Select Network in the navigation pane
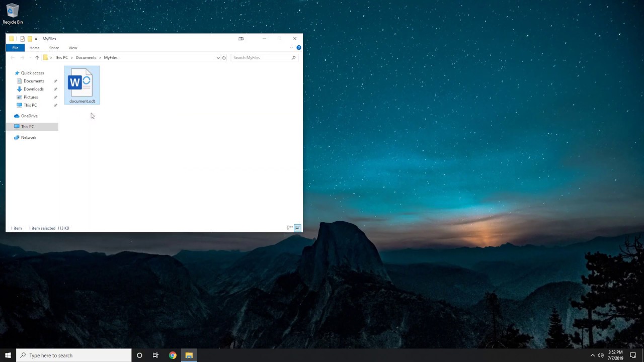Screen dimensions: 644x362 [x=29, y=137]
